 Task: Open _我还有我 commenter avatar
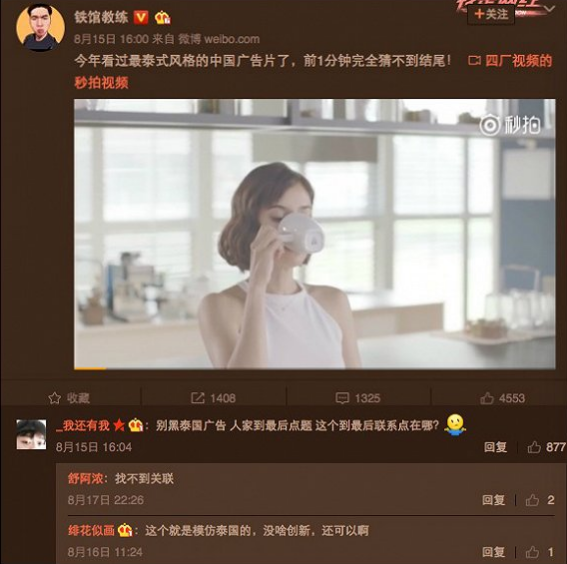coord(31,434)
